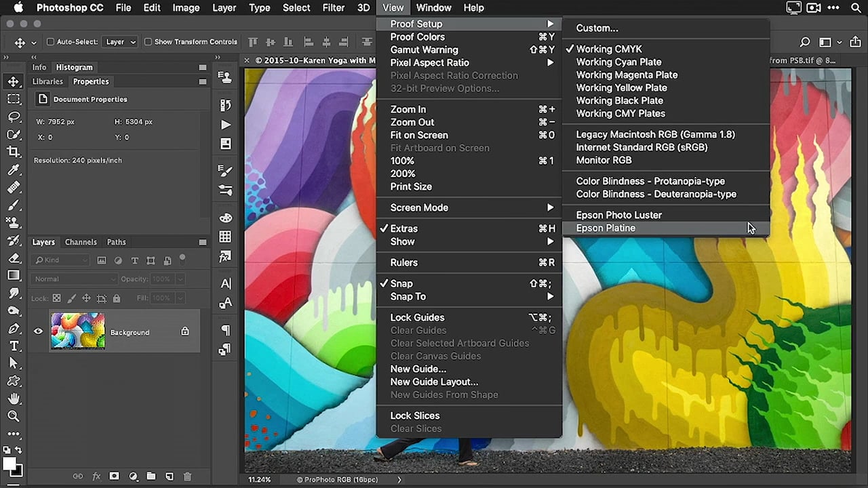Open the Styles fx panel icon
This screenshot has height=488, width=868.
pos(225,257)
